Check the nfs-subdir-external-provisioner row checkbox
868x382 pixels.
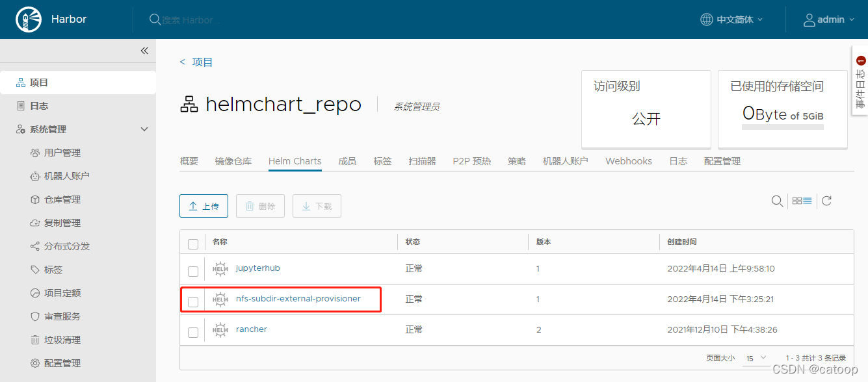193,302
